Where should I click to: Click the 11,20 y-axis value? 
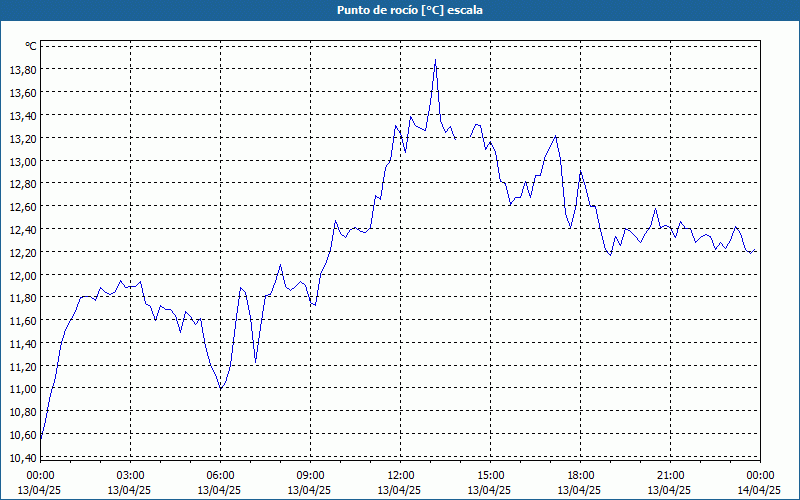pos(23,368)
